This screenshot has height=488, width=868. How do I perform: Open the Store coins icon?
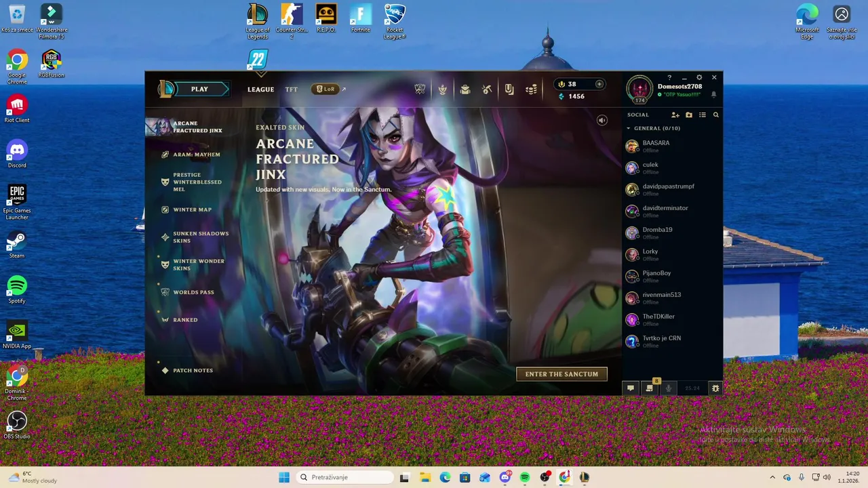(x=531, y=89)
